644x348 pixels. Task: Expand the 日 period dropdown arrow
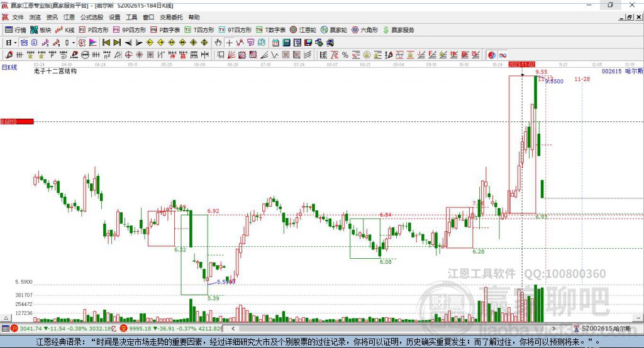point(15,43)
